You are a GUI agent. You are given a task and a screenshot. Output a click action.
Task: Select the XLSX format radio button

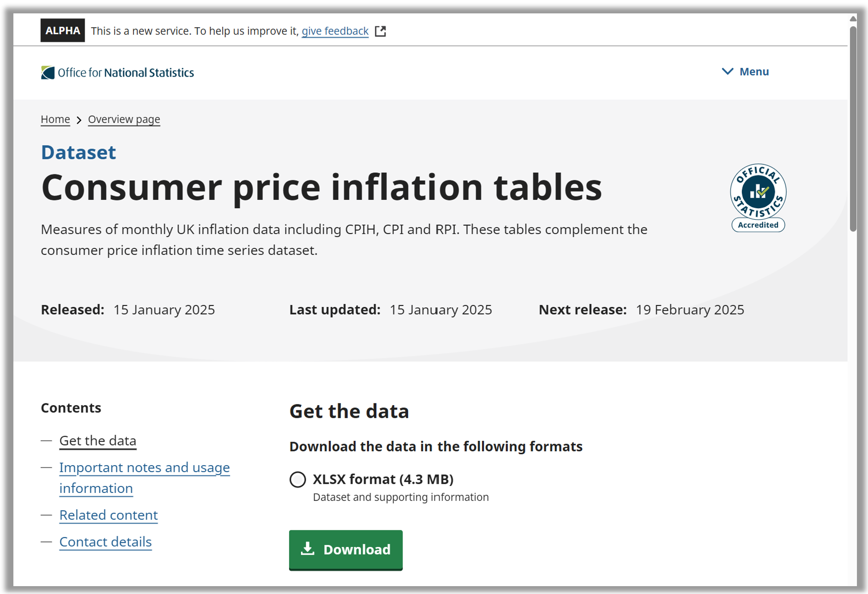click(x=298, y=480)
